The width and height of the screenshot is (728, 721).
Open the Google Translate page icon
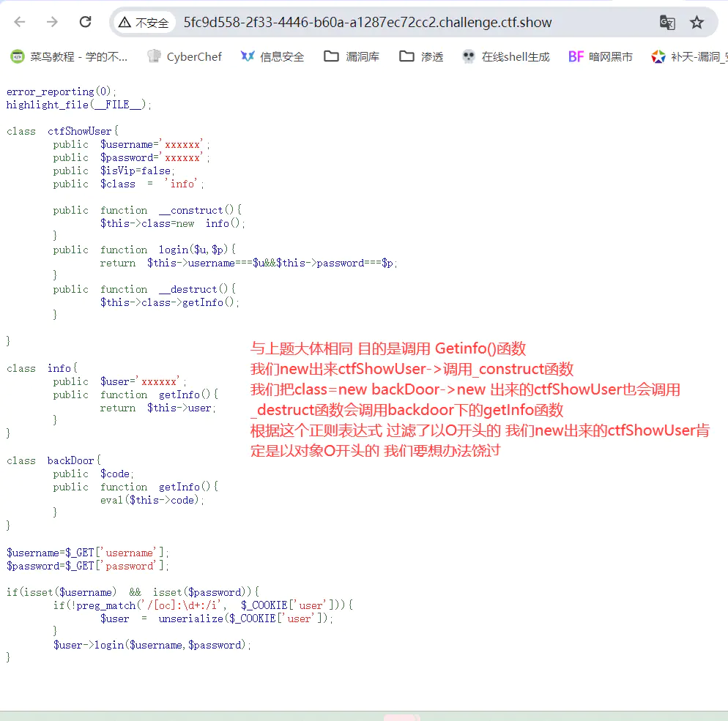(667, 22)
